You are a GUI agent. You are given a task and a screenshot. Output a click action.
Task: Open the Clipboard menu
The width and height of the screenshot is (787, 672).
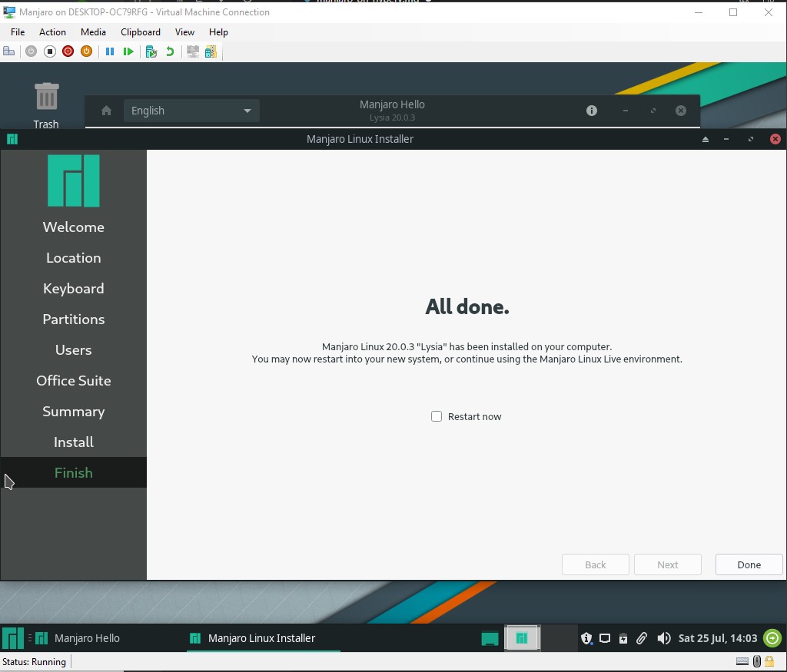[141, 32]
